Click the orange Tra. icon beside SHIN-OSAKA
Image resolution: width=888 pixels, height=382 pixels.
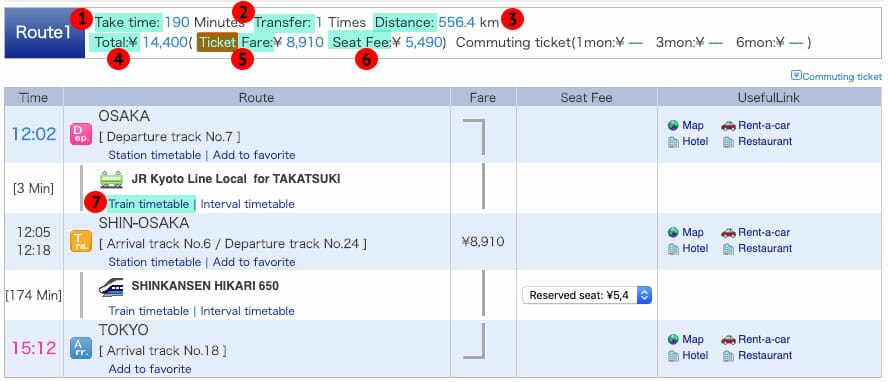pyautogui.click(x=80, y=241)
